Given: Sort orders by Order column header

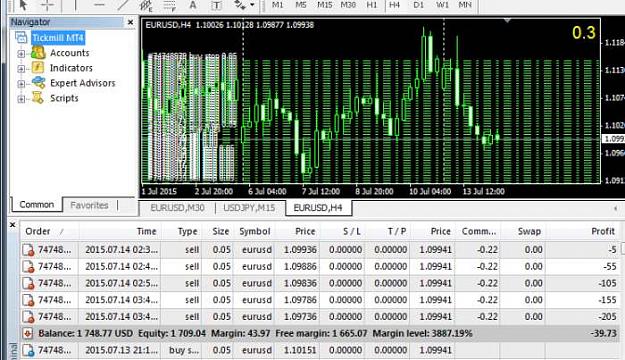Looking at the screenshot, I should [49, 231].
